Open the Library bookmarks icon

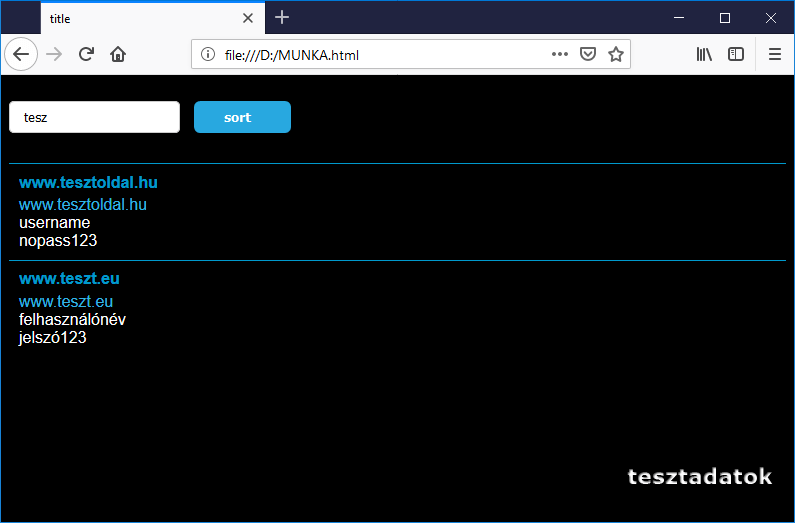704,54
